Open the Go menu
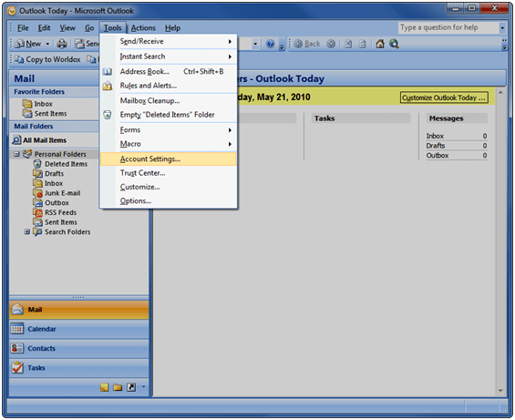The height and width of the screenshot is (420, 515). 89,28
